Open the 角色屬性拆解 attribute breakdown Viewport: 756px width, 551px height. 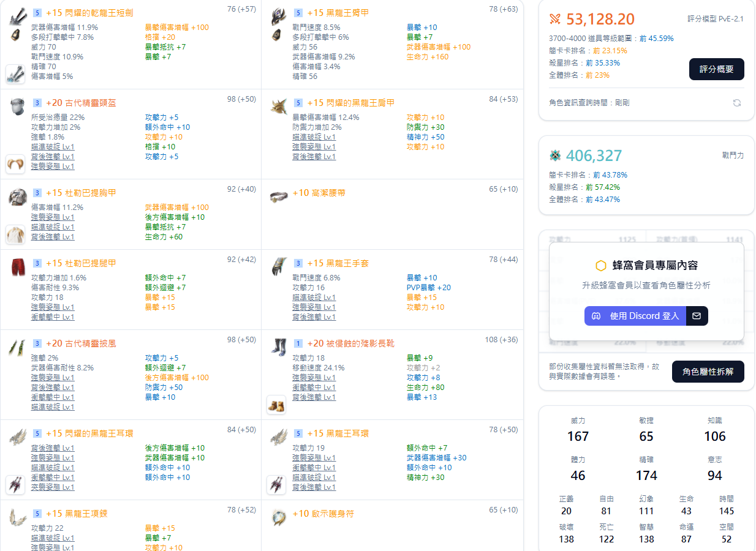click(x=708, y=372)
